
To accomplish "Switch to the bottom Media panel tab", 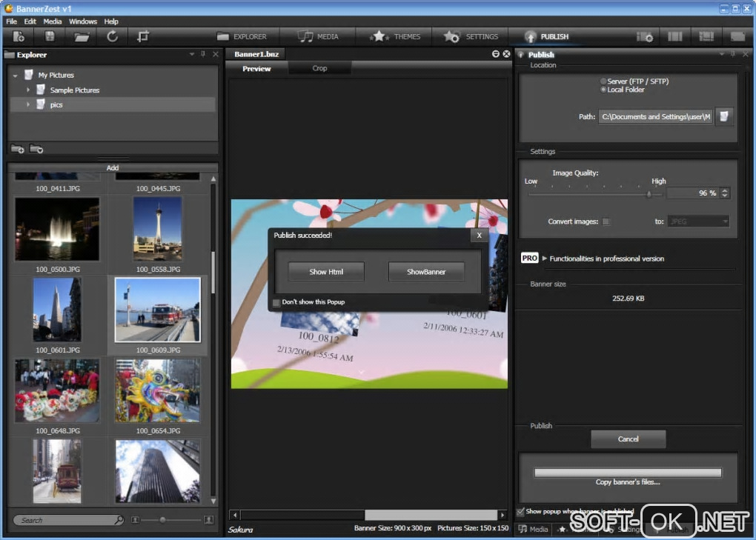I will point(533,529).
